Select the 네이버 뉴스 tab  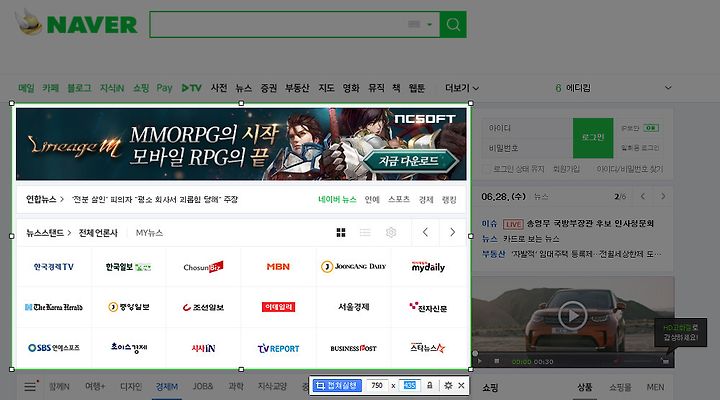point(337,199)
